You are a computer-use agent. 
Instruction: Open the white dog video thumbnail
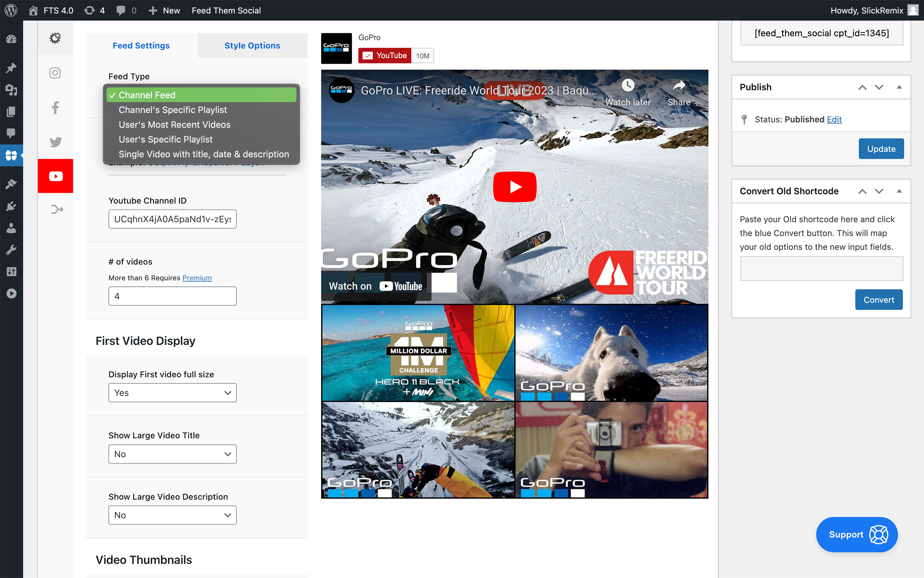611,352
